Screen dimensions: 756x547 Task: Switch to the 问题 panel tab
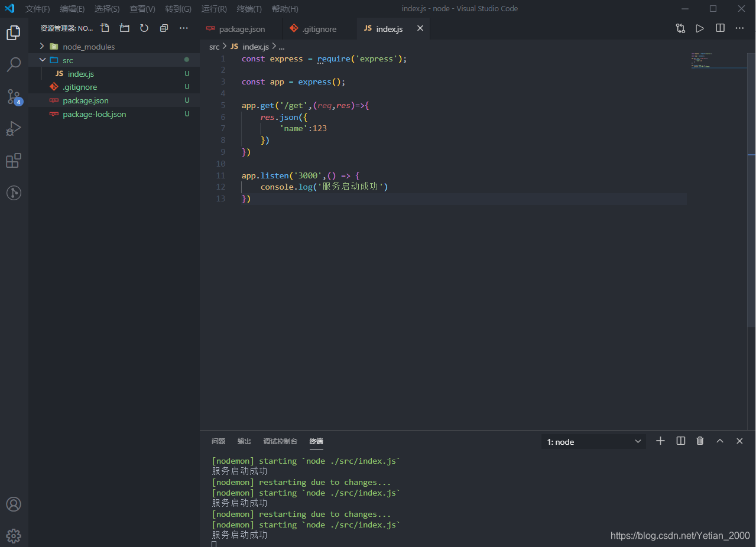click(218, 441)
